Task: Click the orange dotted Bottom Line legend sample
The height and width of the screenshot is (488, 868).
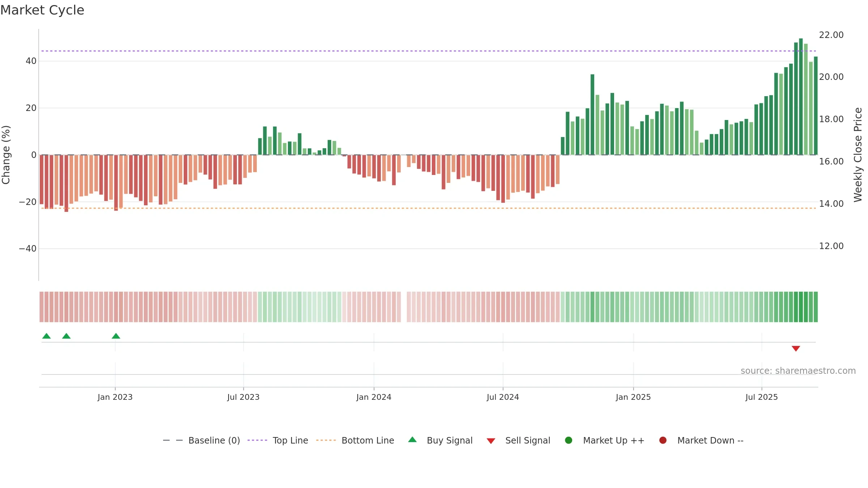Action: [x=326, y=440]
